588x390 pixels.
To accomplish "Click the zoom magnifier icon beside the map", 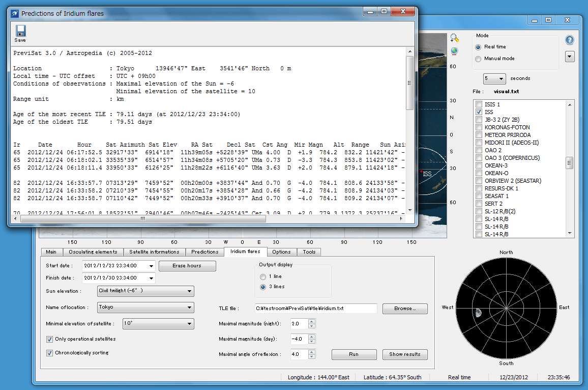I will [x=454, y=38].
